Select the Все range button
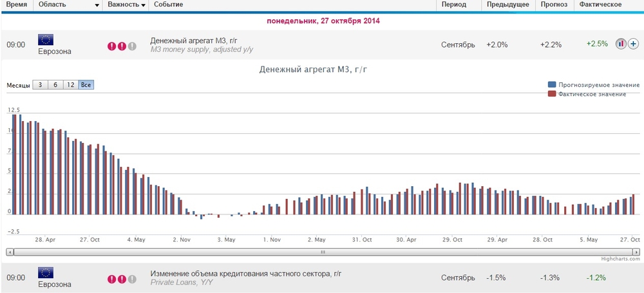 tap(86, 85)
